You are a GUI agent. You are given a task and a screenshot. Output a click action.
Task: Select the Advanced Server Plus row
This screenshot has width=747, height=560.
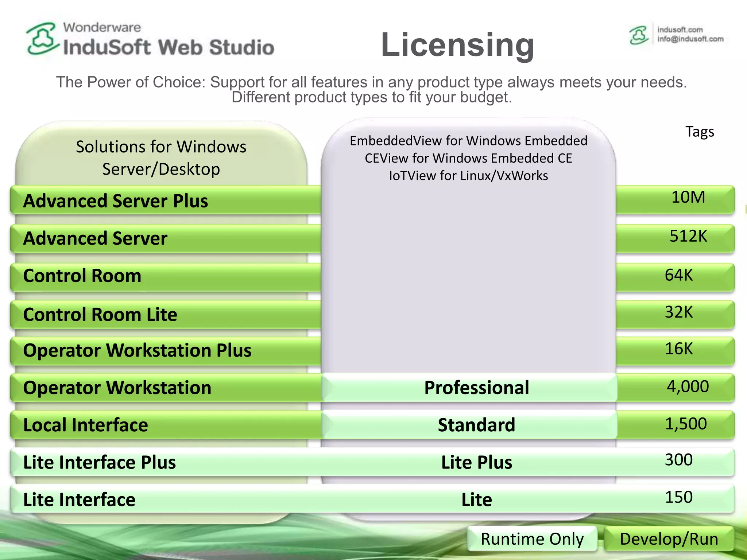point(372,200)
